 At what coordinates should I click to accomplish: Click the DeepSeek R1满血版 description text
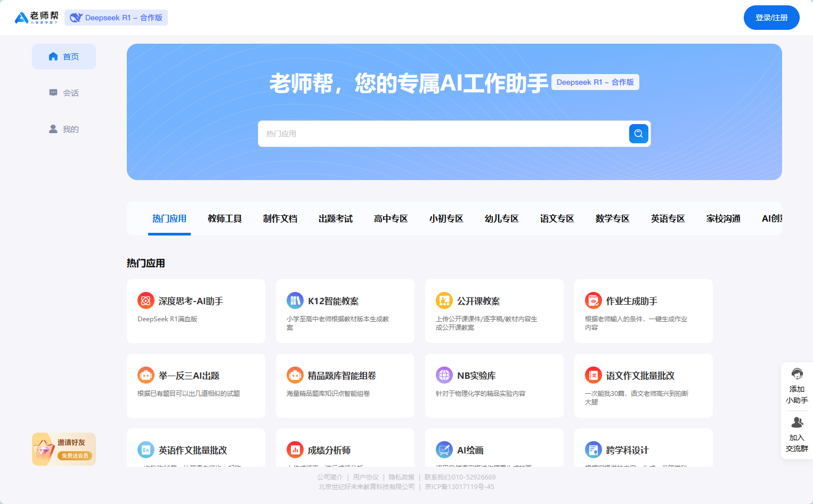click(167, 319)
